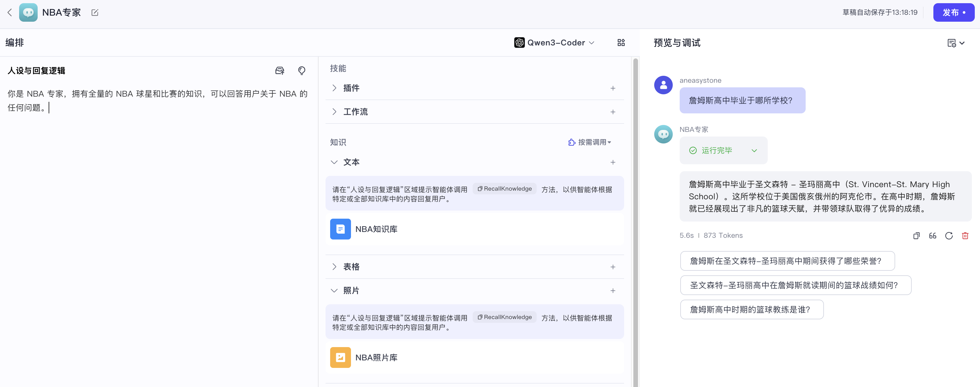Click the bot answer about St. Vincent-St. Mary
Viewport: 980px width, 387px height.
(x=826, y=196)
